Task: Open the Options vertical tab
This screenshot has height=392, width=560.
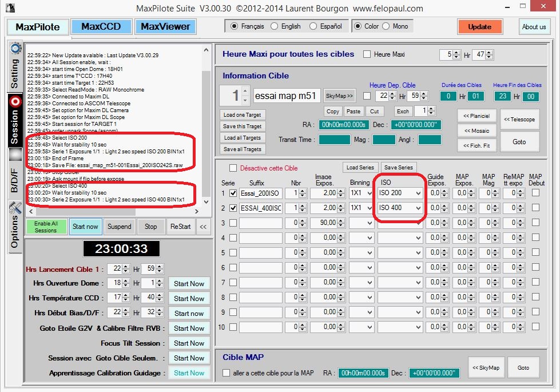Action: pyautogui.click(x=15, y=226)
